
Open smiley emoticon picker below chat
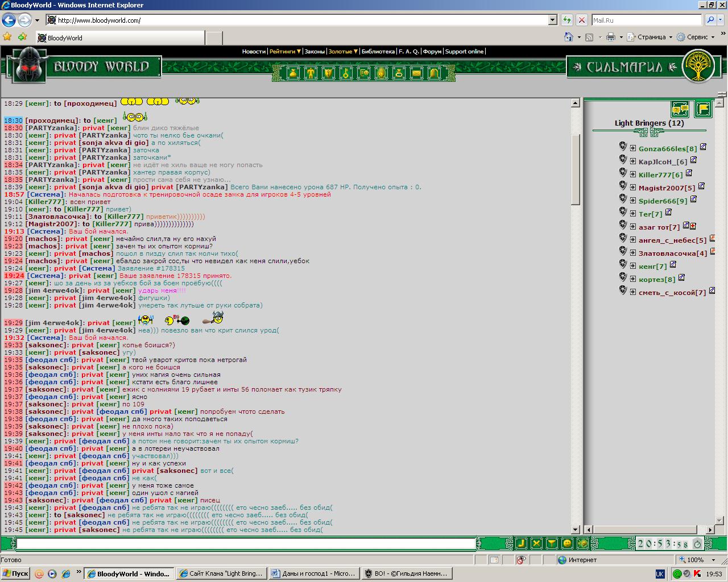(x=566, y=543)
